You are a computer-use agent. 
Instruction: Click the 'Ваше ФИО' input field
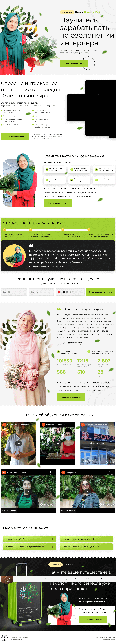point(14,292)
